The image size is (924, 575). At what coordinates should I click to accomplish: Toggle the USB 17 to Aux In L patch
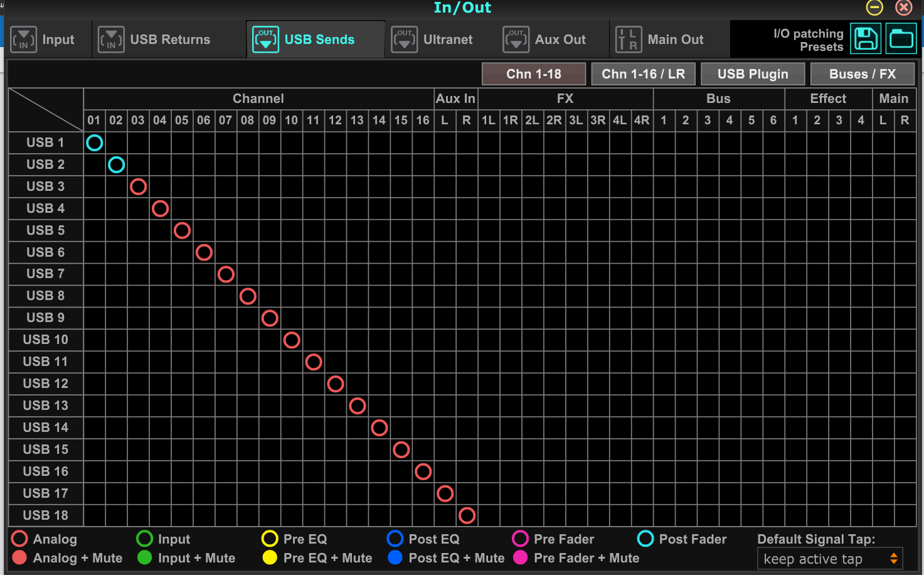click(x=445, y=493)
